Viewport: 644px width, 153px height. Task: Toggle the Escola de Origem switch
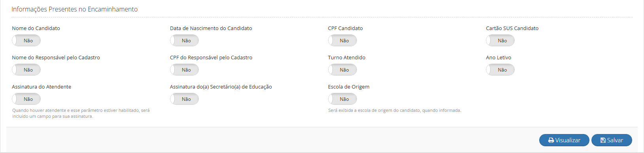342,99
